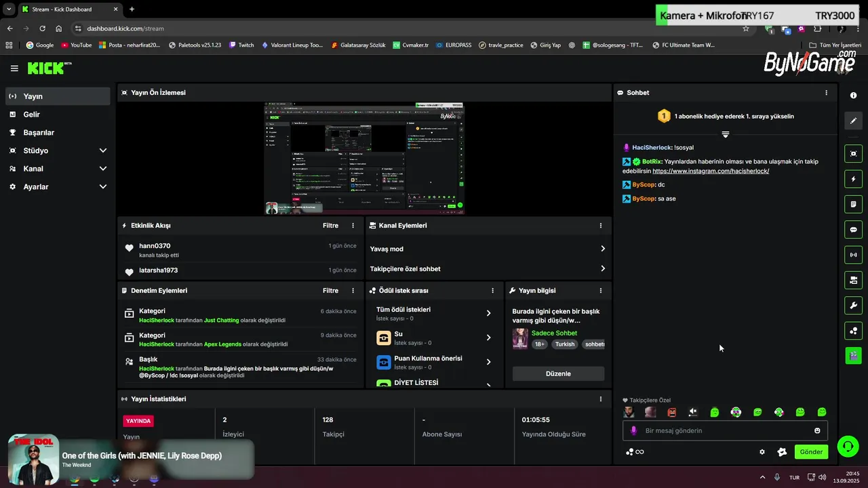Pick the green headphones Kick emote

click(x=779, y=412)
